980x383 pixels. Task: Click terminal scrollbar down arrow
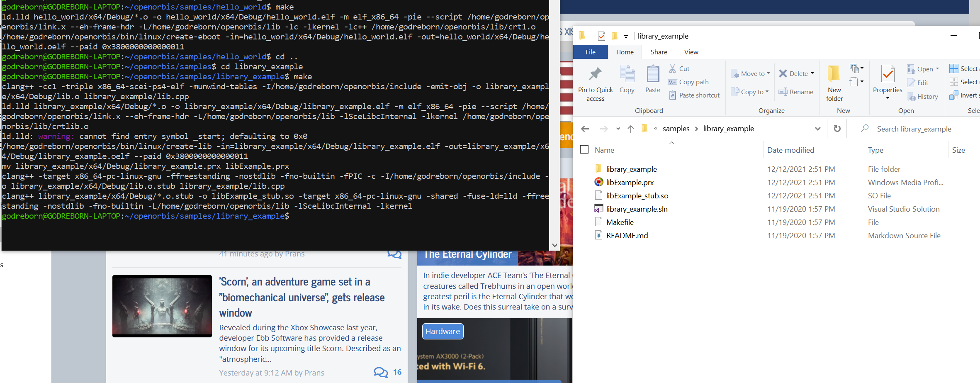(x=554, y=245)
